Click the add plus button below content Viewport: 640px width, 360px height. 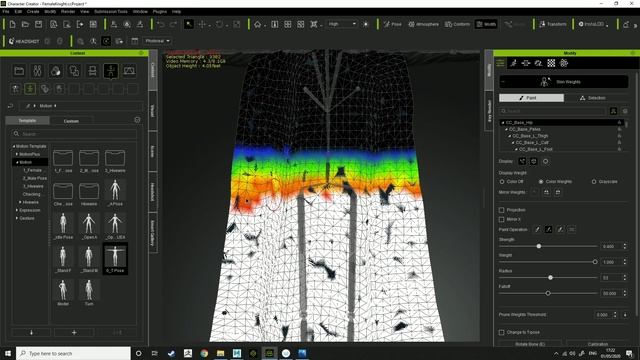pos(74,333)
